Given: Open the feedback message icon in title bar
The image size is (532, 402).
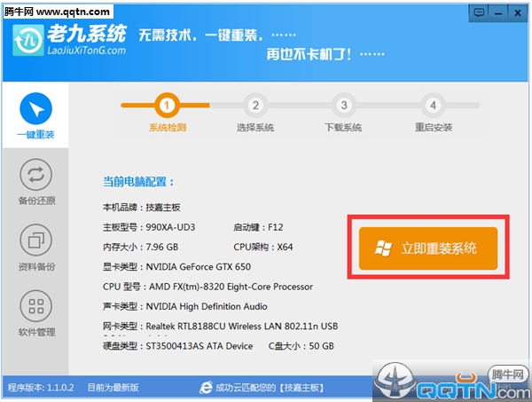Looking at the screenshot, I should coord(479,13).
